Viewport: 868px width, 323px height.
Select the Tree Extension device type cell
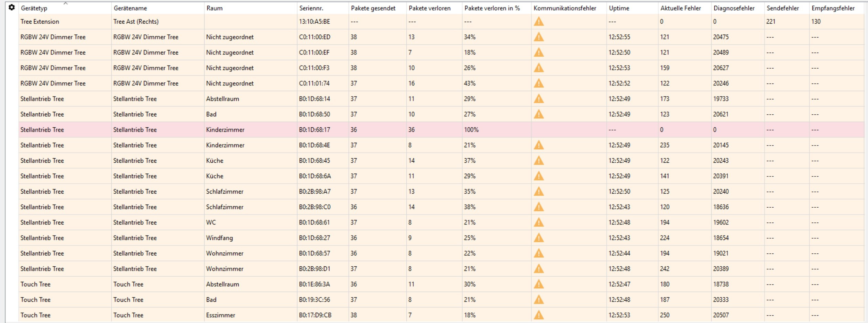pos(40,22)
